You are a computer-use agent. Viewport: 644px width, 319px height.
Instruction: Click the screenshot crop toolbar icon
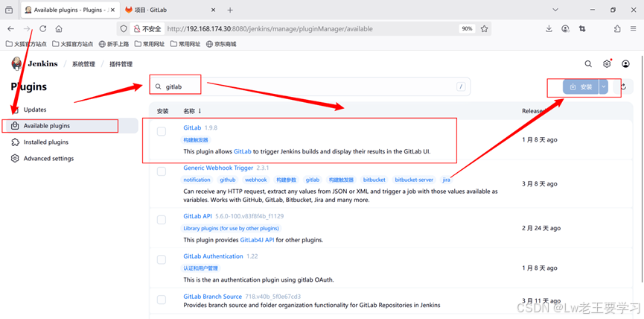coord(582,29)
